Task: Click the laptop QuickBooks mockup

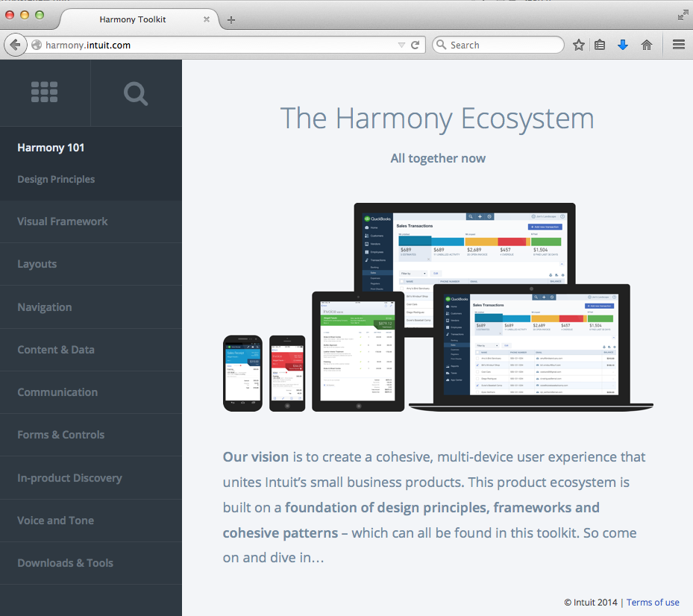Action: tap(531, 348)
